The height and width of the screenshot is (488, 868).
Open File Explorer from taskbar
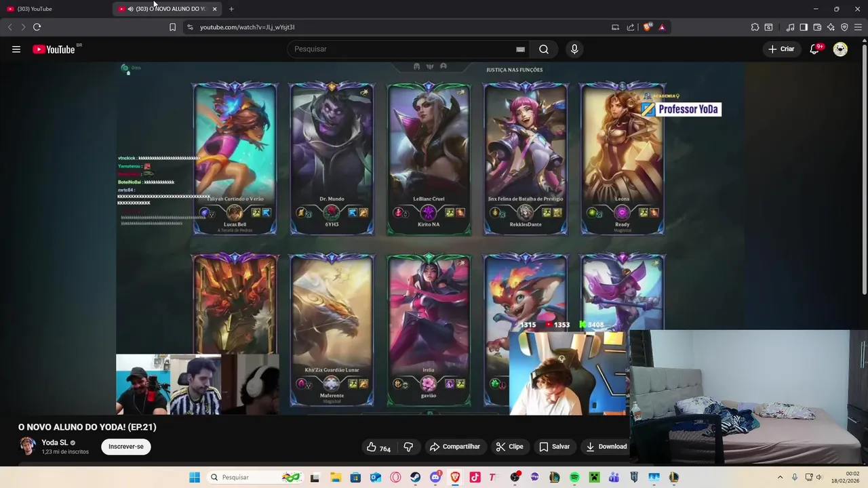[x=336, y=477]
